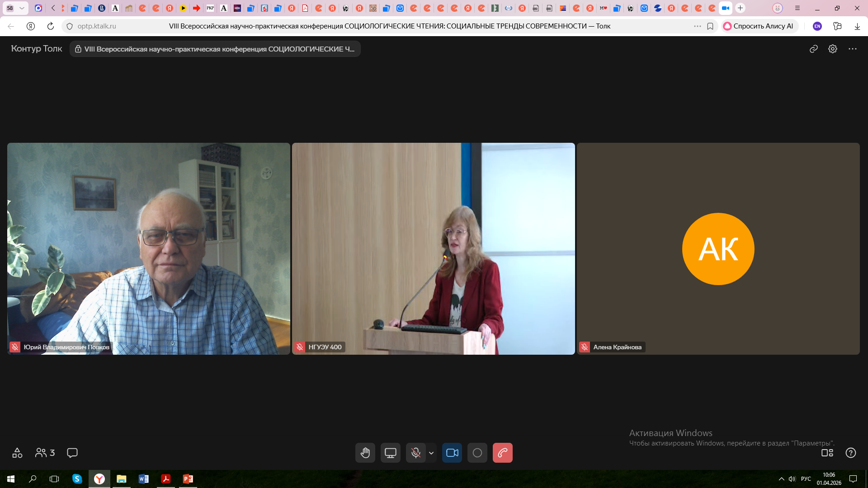Toggle the recording circle button
This screenshot has width=868, height=488.
[x=477, y=453]
